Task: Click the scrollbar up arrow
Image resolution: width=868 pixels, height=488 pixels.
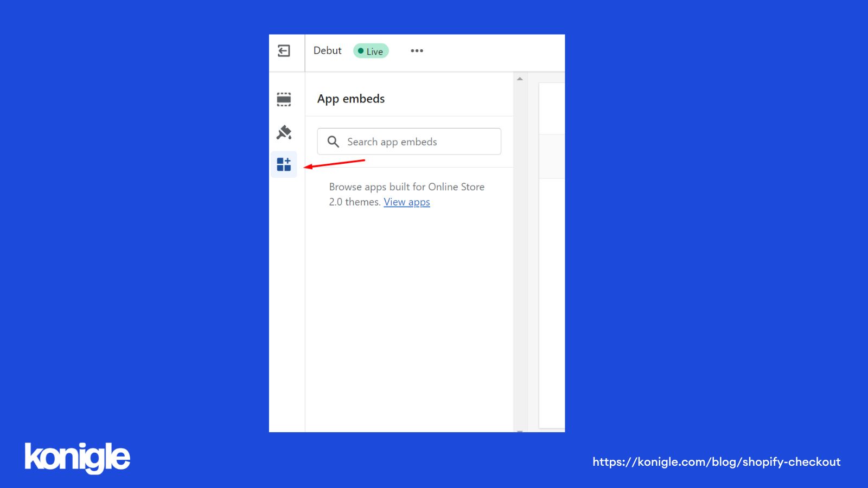Action: tap(520, 79)
